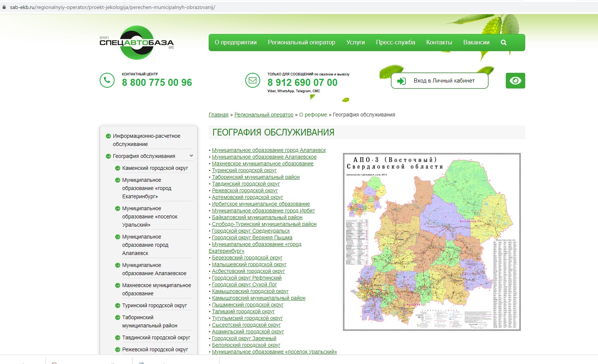Toggle the accessibility eye button
This screenshot has width=598, height=364.
pyautogui.click(x=515, y=81)
